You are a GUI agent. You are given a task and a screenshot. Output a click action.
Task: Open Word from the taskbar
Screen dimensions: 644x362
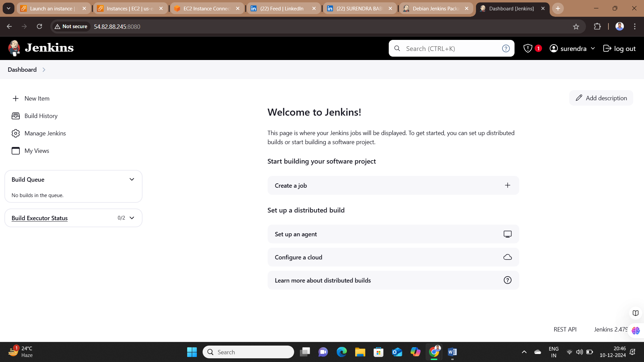[452, 352]
